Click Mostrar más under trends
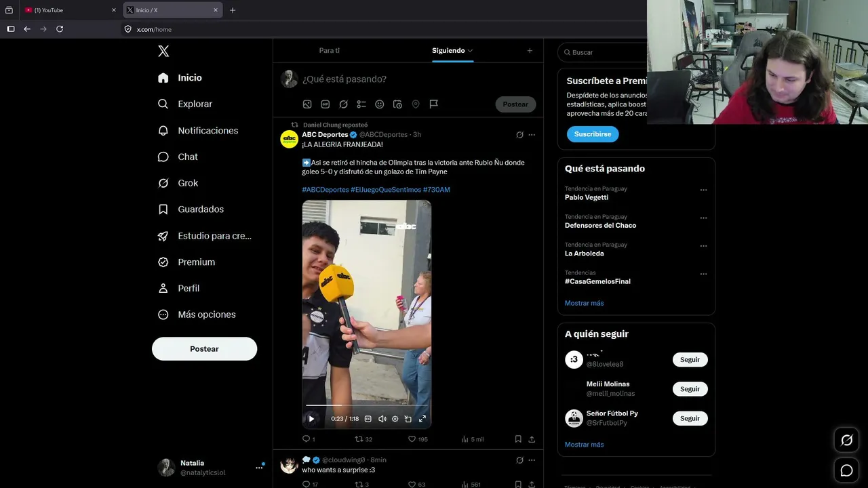 coord(584,303)
